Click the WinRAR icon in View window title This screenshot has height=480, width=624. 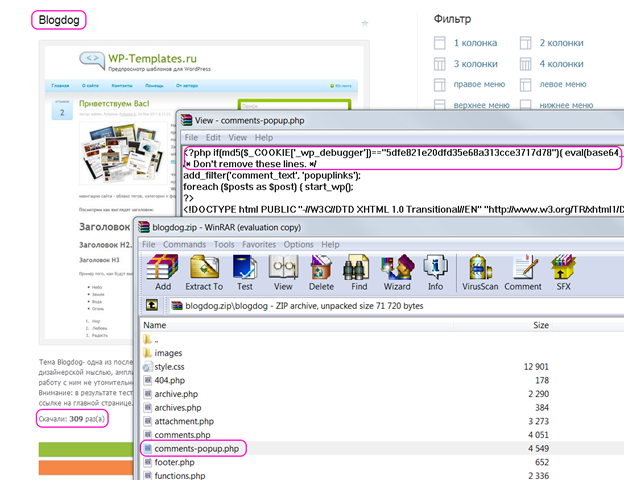pyautogui.click(x=186, y=120)
